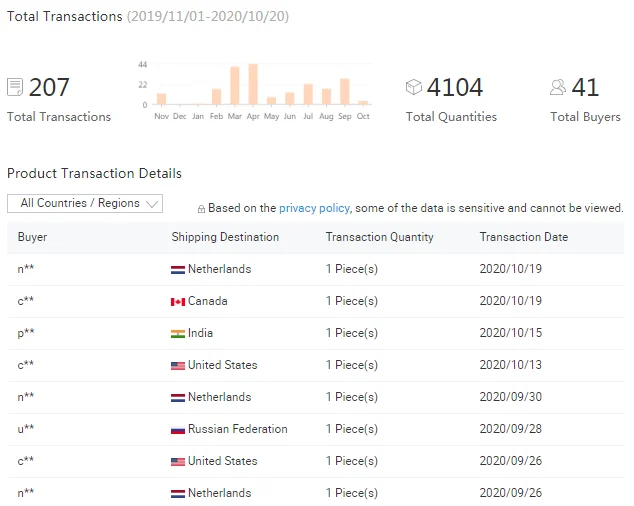Click the Transaction Quantity column header

(379, 237)
